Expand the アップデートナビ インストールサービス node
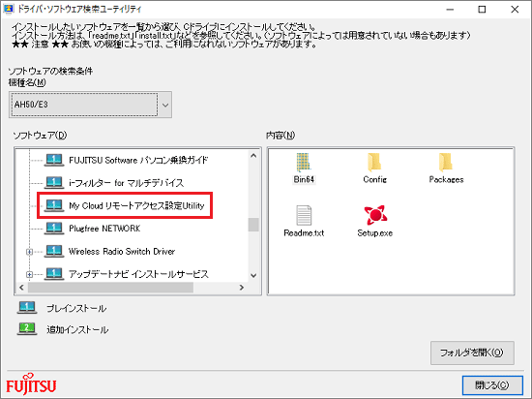Viewport: 532px width, 399px height. coord(30,274)
